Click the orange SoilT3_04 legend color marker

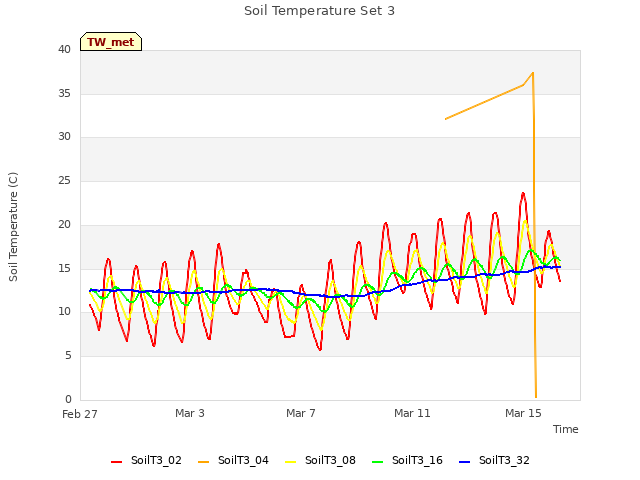coord(203,462)
